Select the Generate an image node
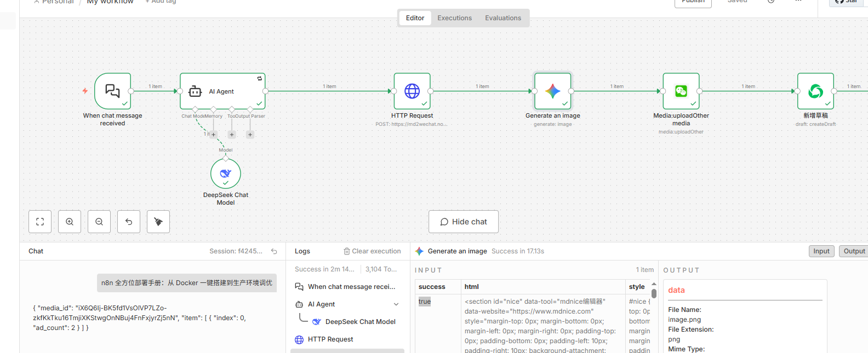868x353 pixels. 552,91
